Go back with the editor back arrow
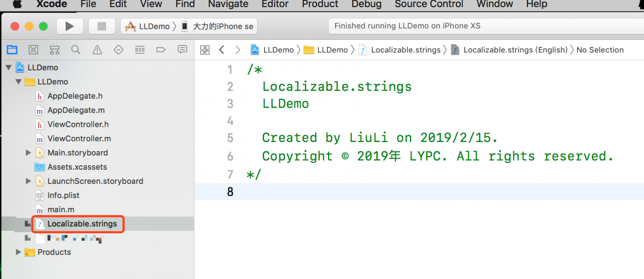The width and height of the screenshot is (644, 279). 221,49
